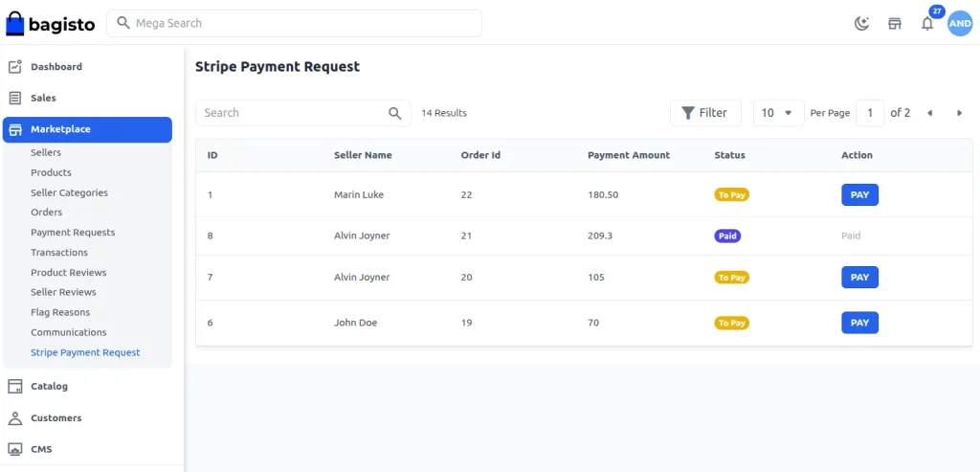Open the Filter panel
Image resolution: width=980 pixels, height=472 pixels.
[704, 113]
